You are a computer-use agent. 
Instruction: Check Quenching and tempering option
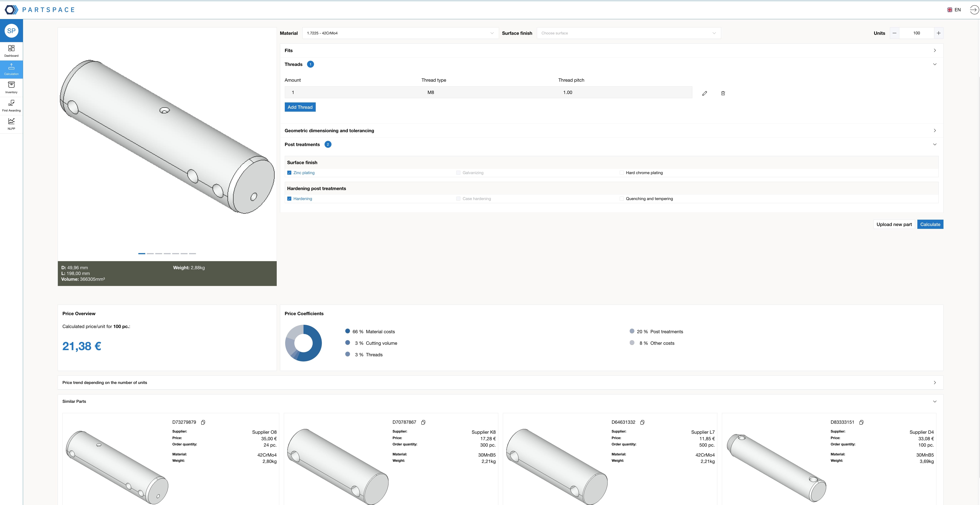622,199
